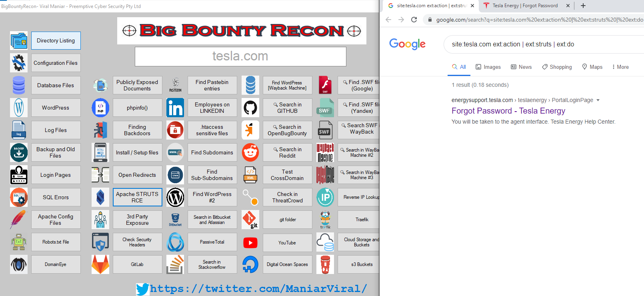Click the S3 red bucket icon
644x296 pixels.
pyautogui.click(x=325, y=264)
